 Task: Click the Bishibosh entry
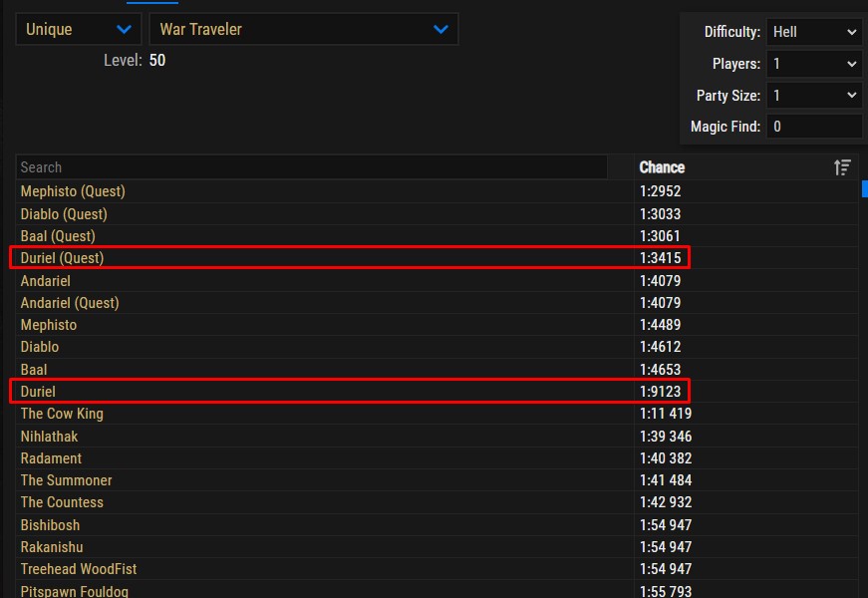50,525
